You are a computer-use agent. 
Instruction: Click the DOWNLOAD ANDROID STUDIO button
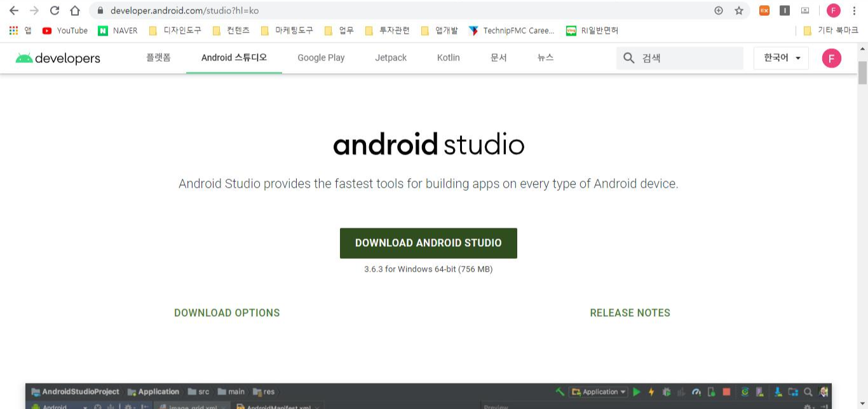428,243
